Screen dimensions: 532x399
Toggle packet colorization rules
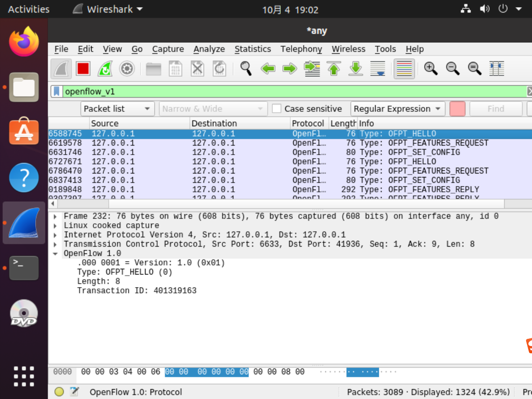[x=404, y=69]
